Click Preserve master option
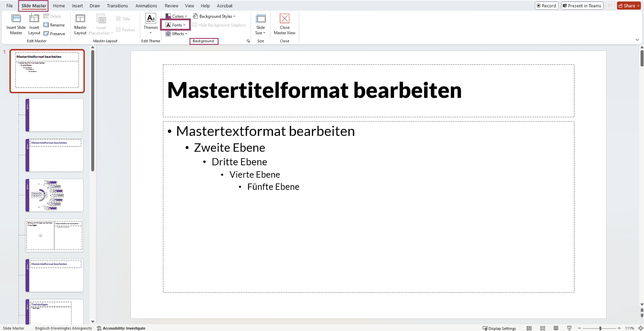 pos(54,34)
